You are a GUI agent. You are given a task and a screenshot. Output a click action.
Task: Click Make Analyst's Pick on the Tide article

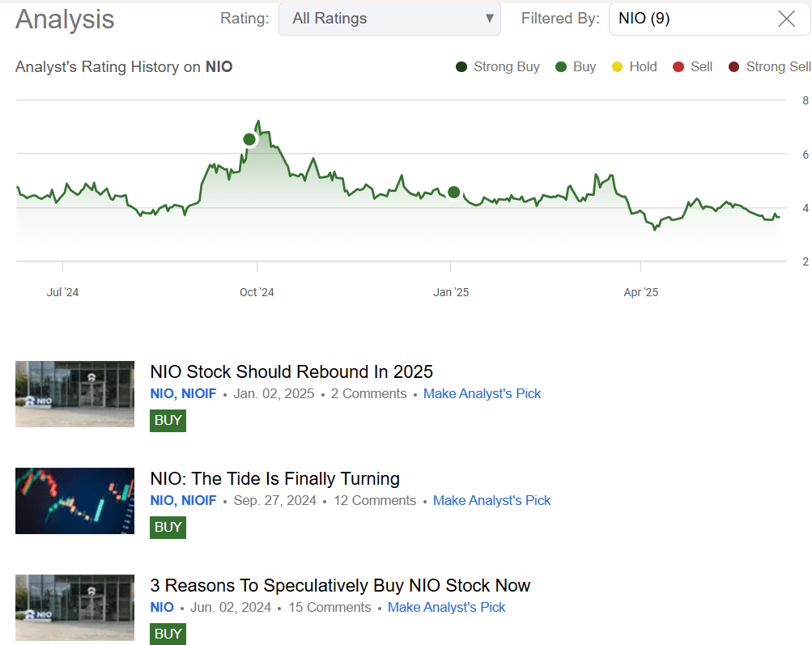[x=491, y=500]
